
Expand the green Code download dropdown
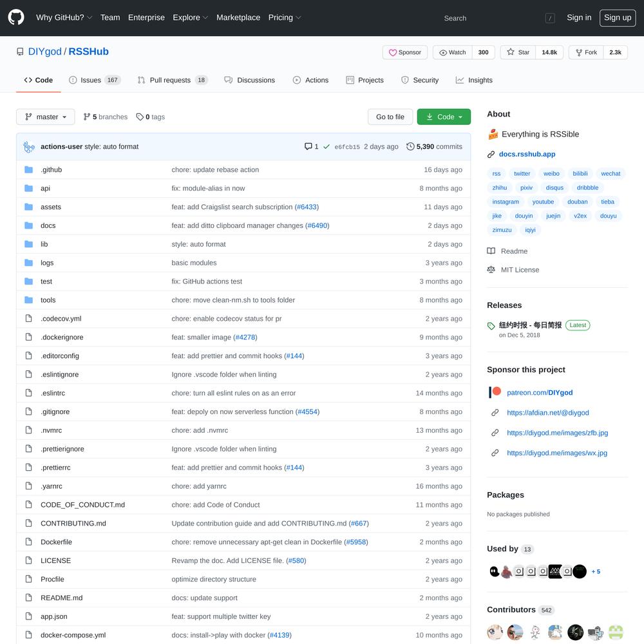pyautogui.click(x=444, y=117)
